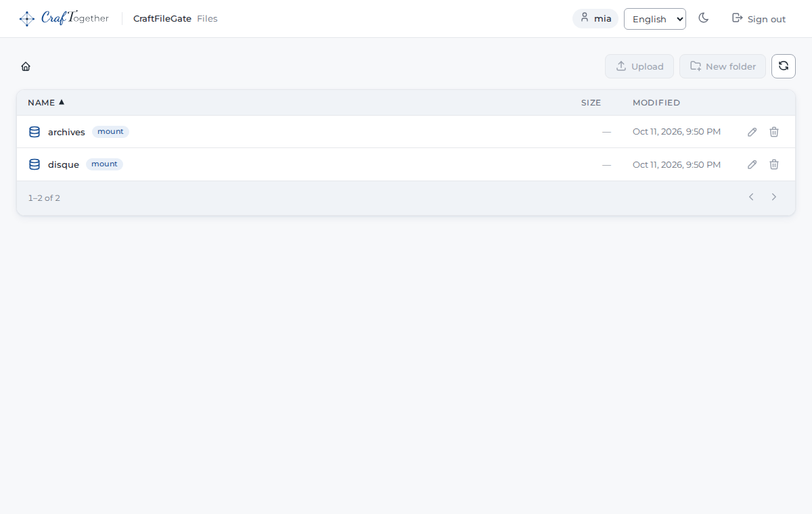Click the archives modified date

point(677,132)
